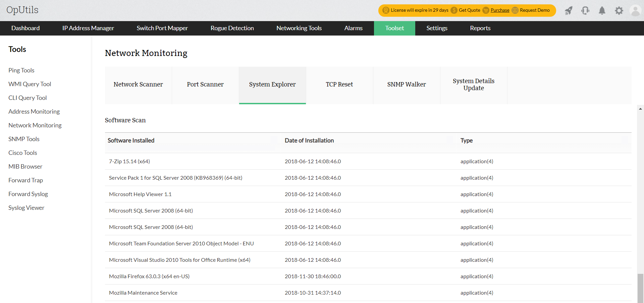This screenshot has height=303, width=644.
Task: Click the coin icon beside Get Quote
Action: pyautogui.click(x=454, y=10)
